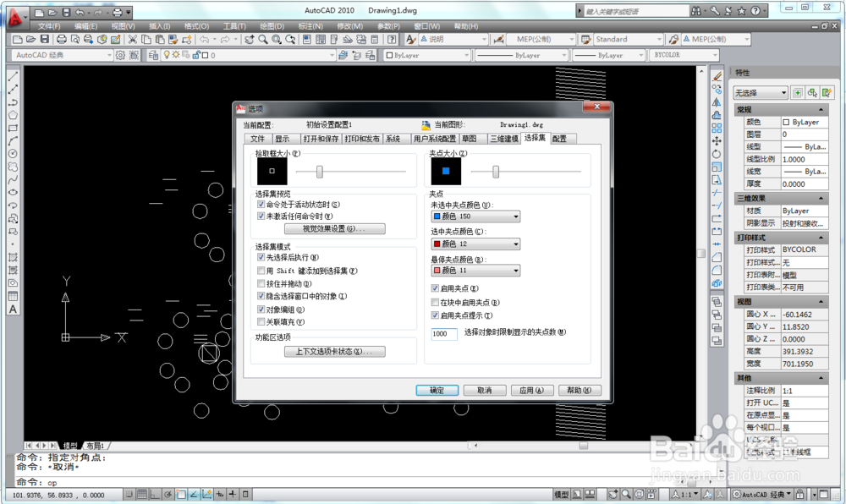Image resolution: width=846 pixels, height=504 pixels.
Task: Enable 在块中启用夹点 checkbox
Action: click(x=435, y=303)
